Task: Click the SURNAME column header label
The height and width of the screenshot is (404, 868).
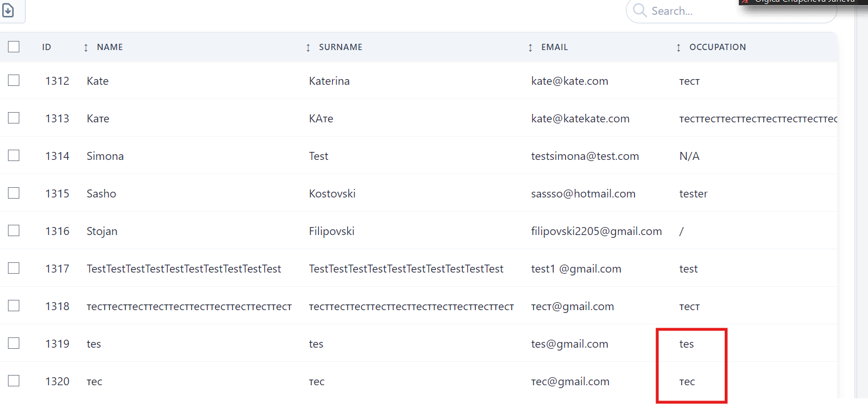Action: 340,47
